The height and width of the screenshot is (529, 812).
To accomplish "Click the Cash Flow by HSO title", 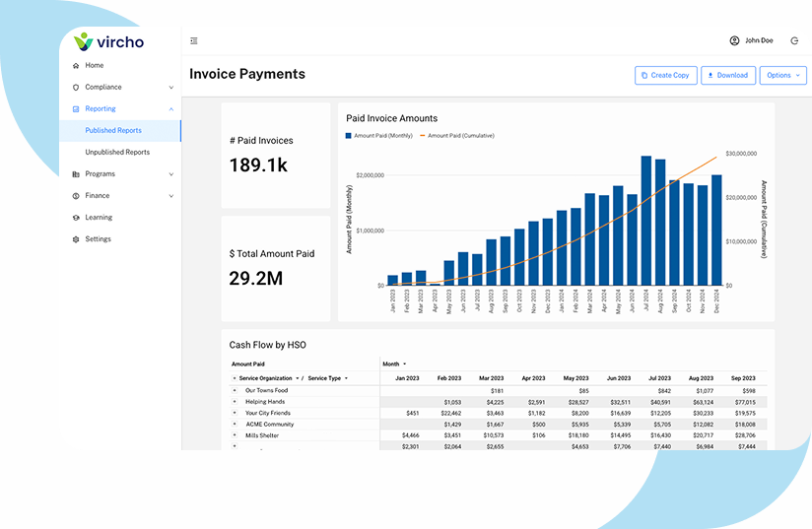I will [268, 345].
